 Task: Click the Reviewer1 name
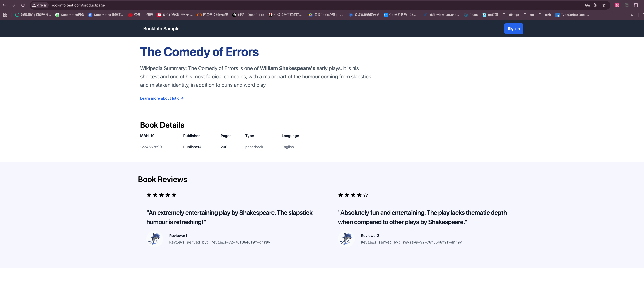click(178, 236)
